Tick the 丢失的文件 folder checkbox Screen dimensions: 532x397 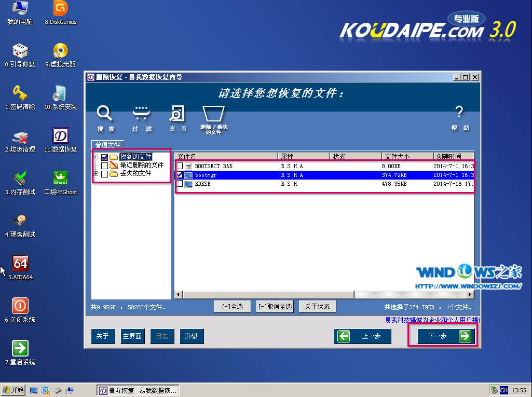click(x=105, y=174)
